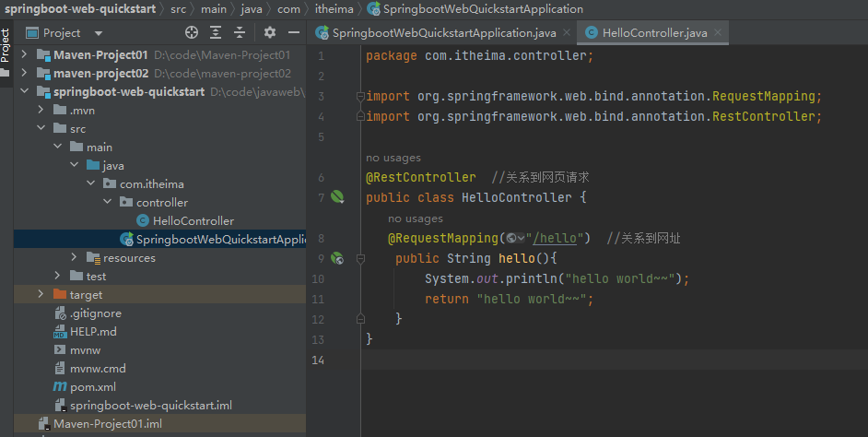The height and width of the screenshot is (437, 868).
Task: Click HelloController class name in editor
Action: (517, 197)
